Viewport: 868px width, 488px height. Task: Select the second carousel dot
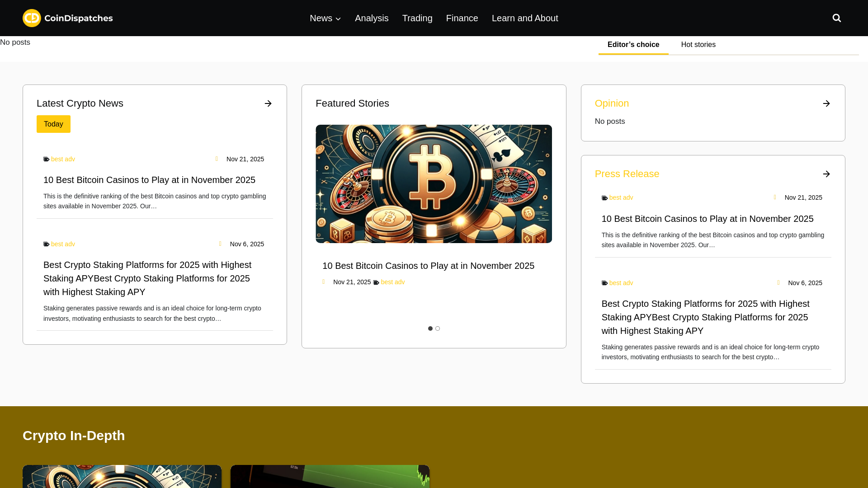click(x=438, y=328)
